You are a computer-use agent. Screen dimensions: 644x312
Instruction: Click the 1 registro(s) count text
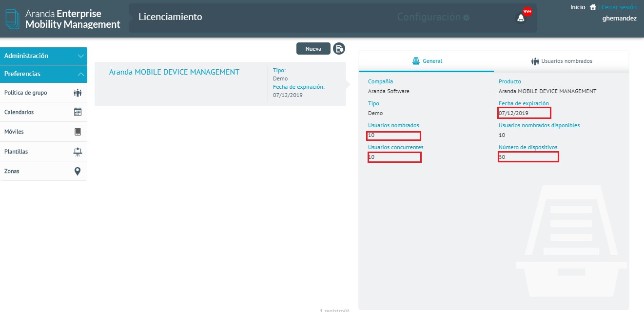[x=334, y=310]
